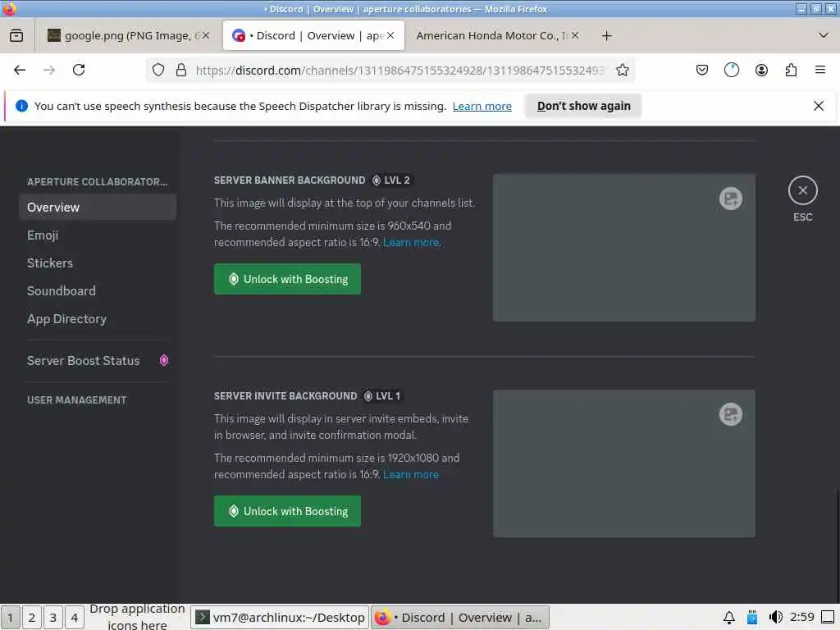Click the 2:59 clock
Screen dimensions: 840x630
[801, 617]
